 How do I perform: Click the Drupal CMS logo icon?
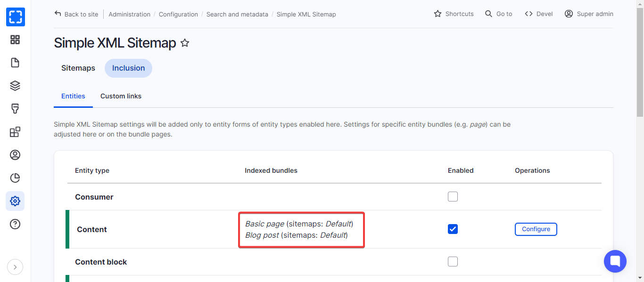pos(15,17)
